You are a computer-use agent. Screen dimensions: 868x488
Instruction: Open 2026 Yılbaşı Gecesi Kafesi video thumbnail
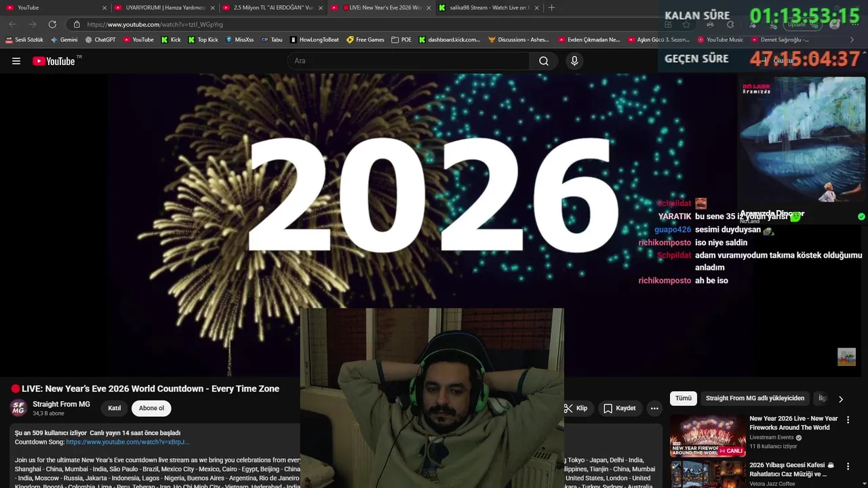707,474
